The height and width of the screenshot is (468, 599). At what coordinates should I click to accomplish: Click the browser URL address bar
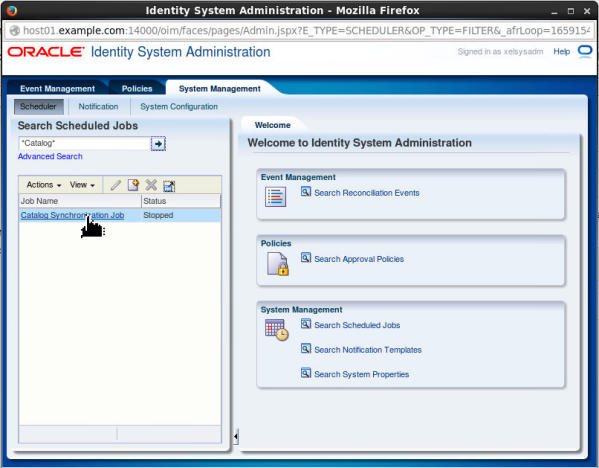[x=299, y=31]
